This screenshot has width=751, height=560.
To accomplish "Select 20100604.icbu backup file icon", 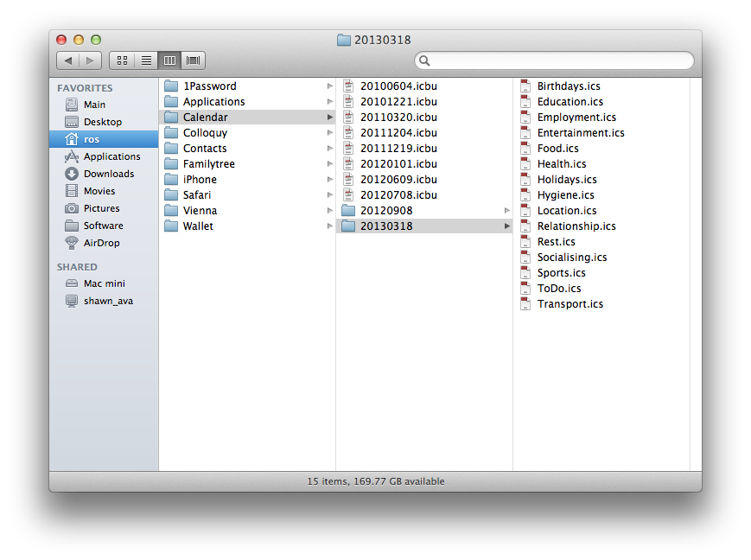I will pyautogui.click(x=348, y=86).
